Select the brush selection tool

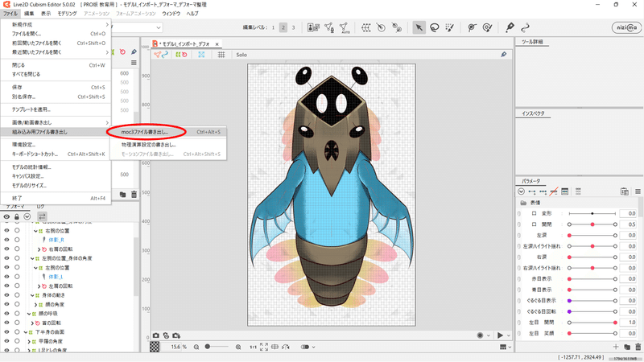tap(450, 27)
